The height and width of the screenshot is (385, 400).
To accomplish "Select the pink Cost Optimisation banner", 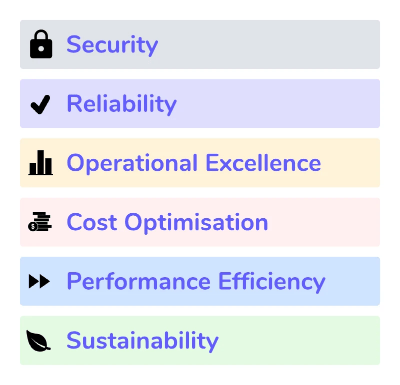I will tap(200, 222).
